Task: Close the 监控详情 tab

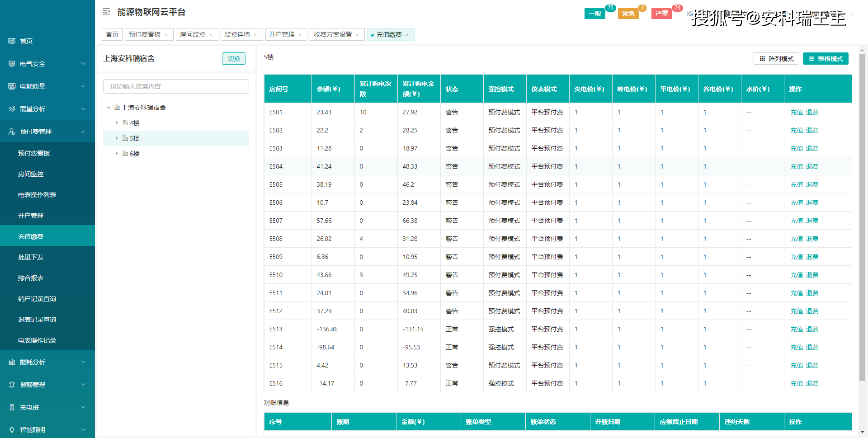Action: [x=255, y=35]
